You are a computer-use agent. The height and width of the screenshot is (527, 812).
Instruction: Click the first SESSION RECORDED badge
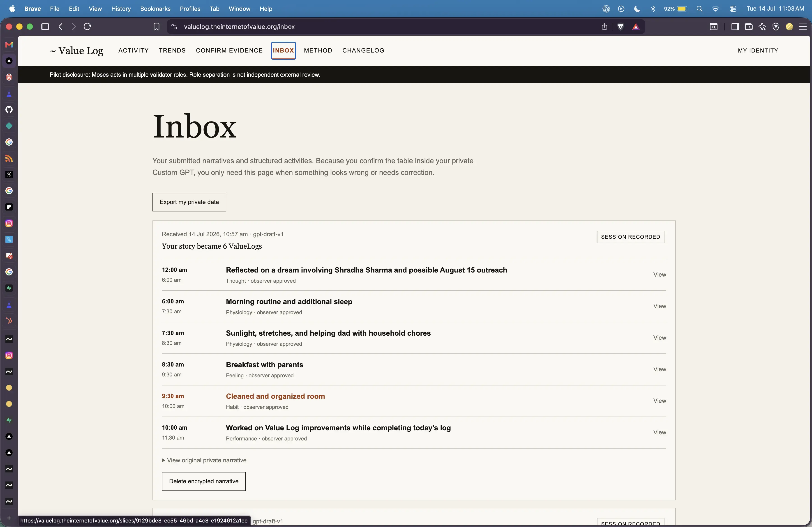630,237
